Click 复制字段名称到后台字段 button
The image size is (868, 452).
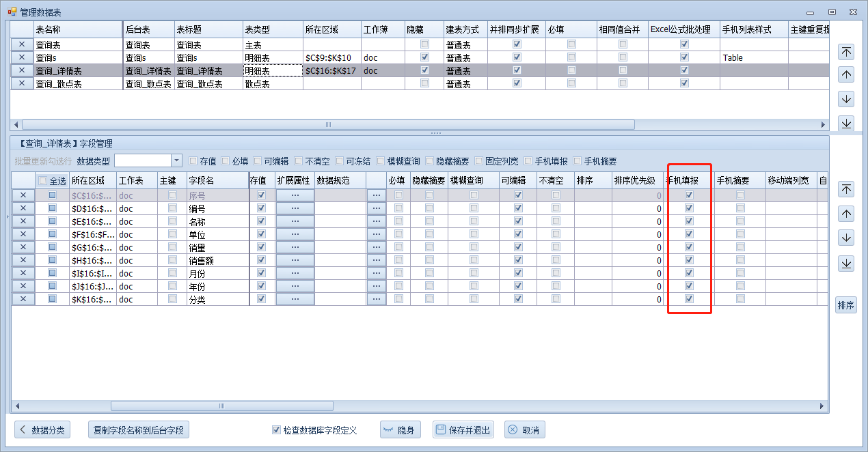[139, 430]
